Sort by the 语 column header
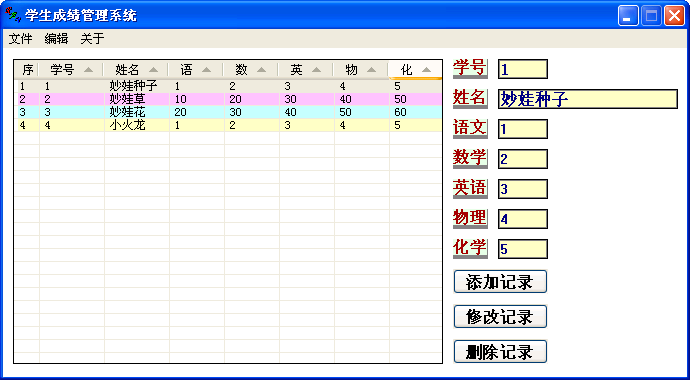Screen dimensions: 690x380 point(196,70)
